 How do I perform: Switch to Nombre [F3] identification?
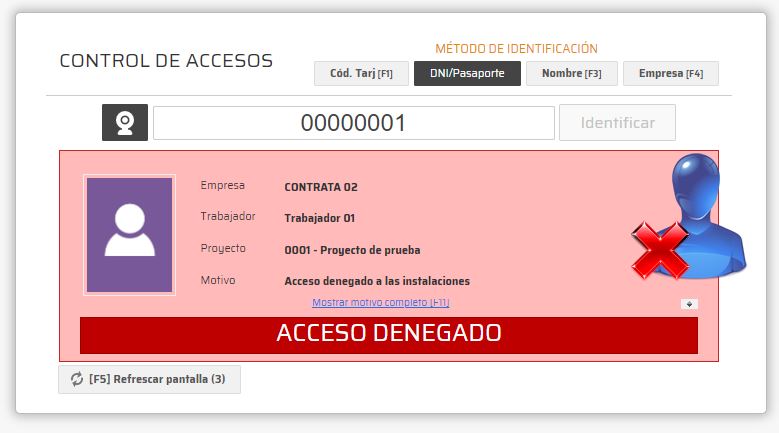572,73
